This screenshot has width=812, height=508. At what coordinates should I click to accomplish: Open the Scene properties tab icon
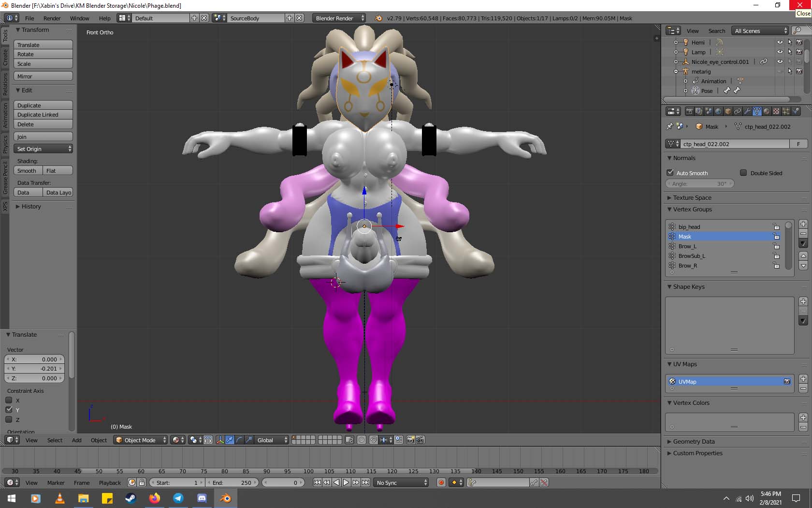pos(709,111)
